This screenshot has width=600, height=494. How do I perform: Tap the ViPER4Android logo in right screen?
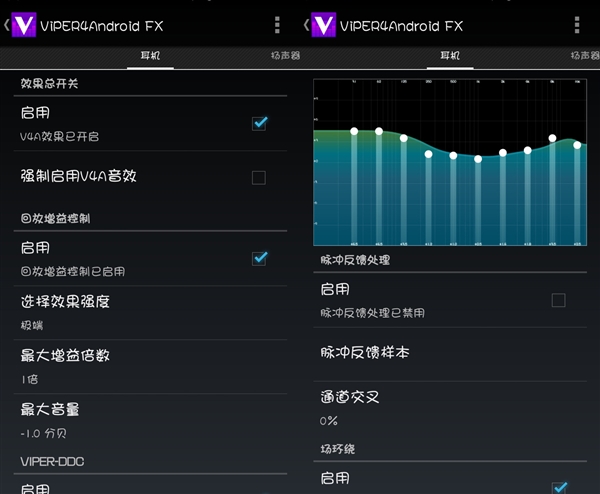[x=324, y=25]
